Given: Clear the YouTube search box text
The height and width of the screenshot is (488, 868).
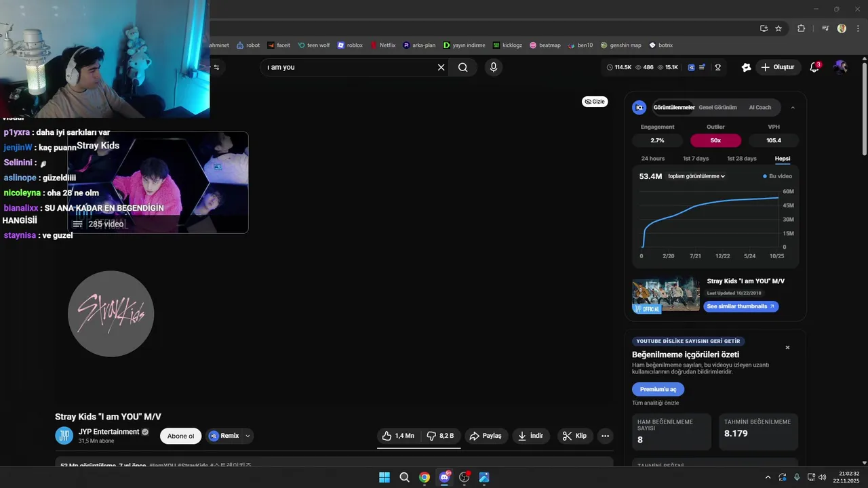Looking at the screenshot, I should click(x=441, y=67).
